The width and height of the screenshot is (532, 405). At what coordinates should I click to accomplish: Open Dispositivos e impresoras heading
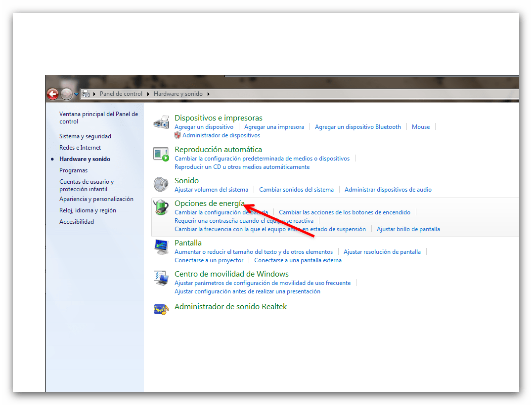pyautogui.click(x=219, y=118)
